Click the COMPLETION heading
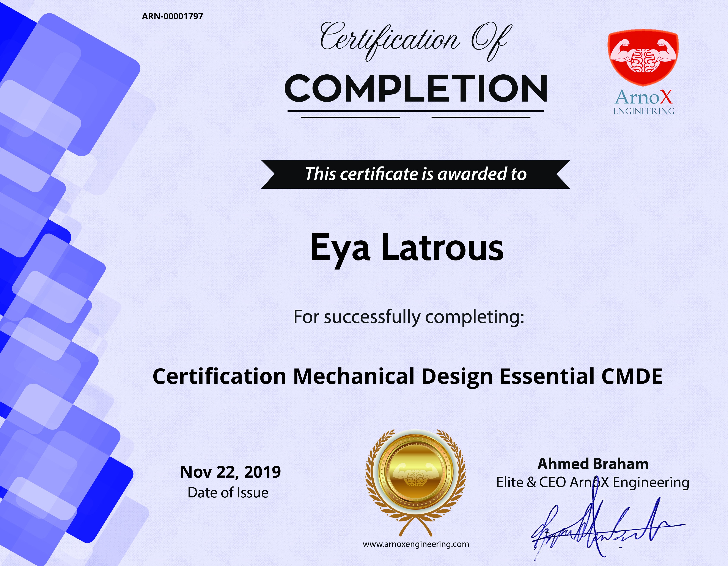 (416, 88)
